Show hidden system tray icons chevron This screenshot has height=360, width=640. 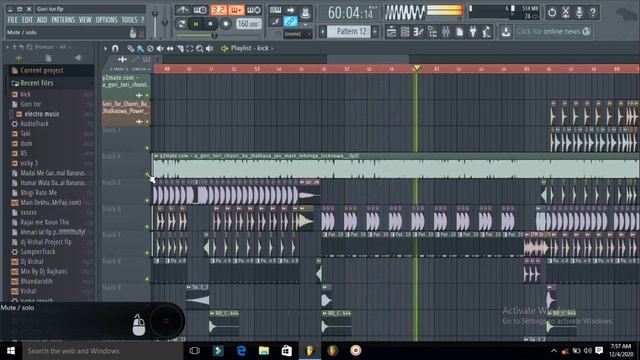pyautogui.click(x=554, y=351)
